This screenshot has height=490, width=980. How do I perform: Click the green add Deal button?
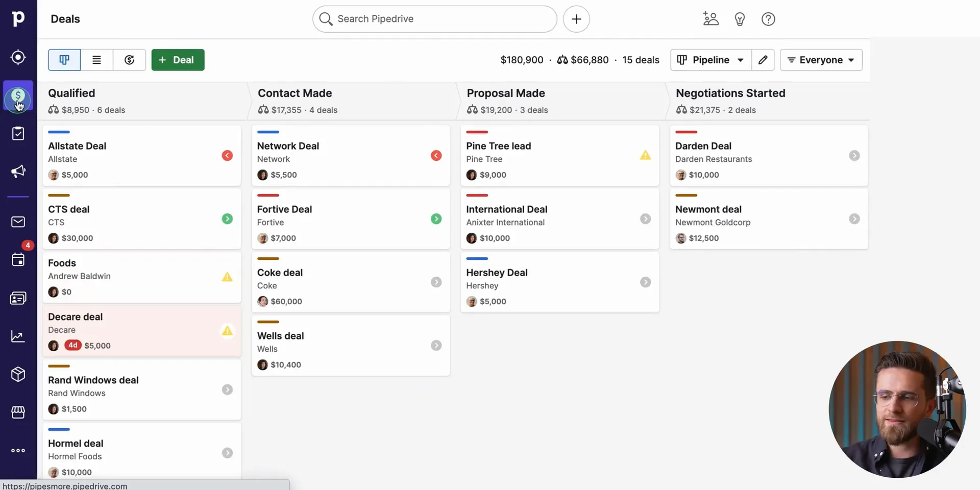[x=178, y=60]
